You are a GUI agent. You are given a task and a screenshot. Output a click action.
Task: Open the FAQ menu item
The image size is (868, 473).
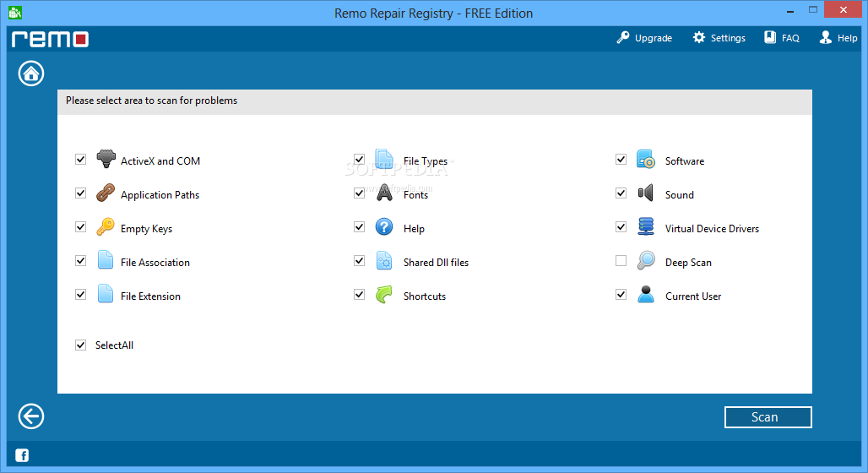tap(782, 38)
